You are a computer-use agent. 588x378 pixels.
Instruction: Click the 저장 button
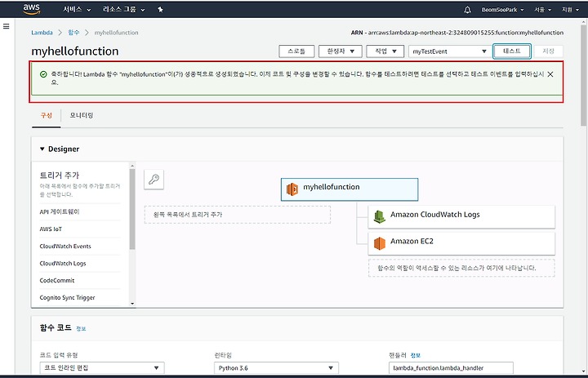tap(548, 51)
